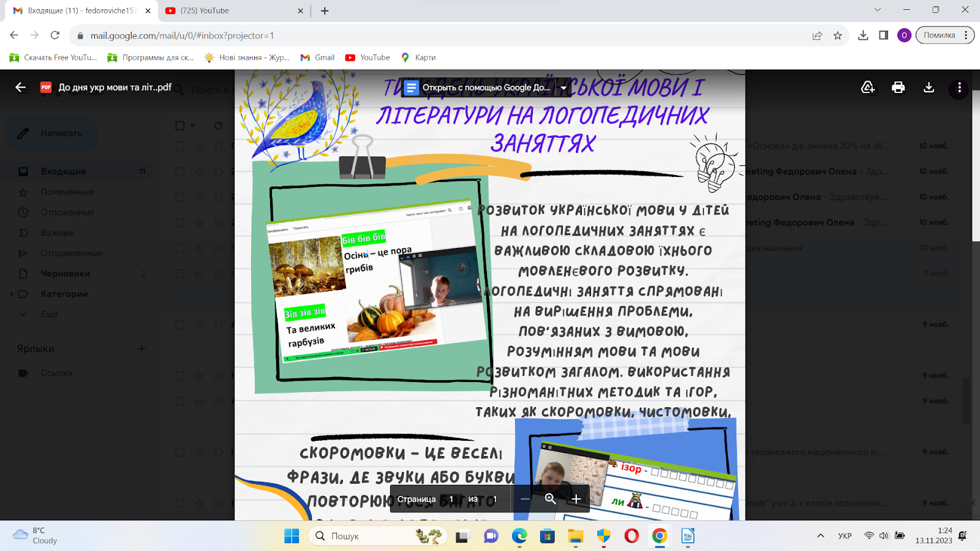Open Gmail bookmark

pos(318,58)
